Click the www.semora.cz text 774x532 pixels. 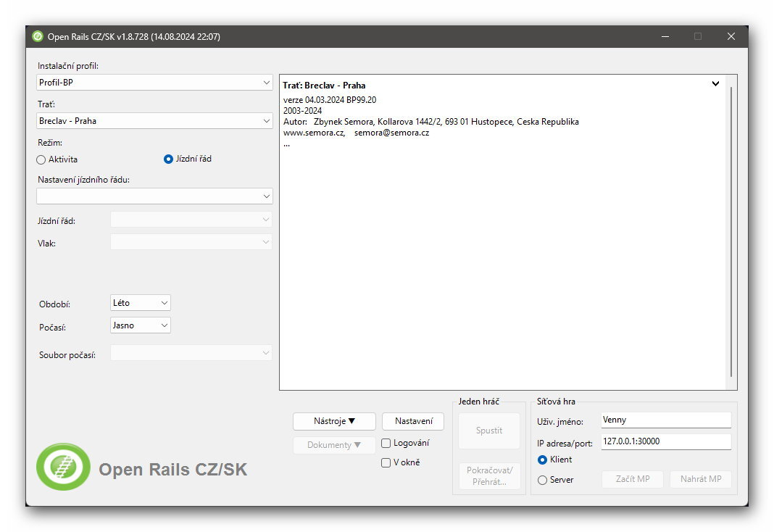[314, 133]
